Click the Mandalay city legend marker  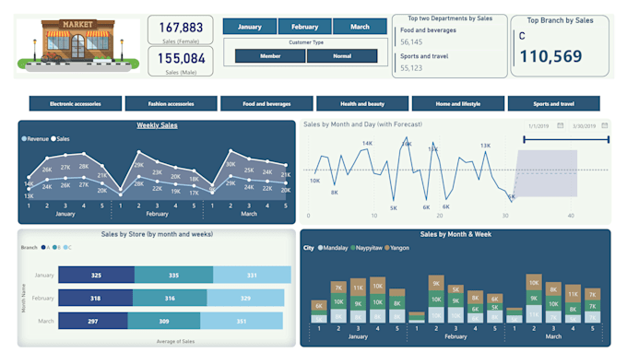(320, 248)
